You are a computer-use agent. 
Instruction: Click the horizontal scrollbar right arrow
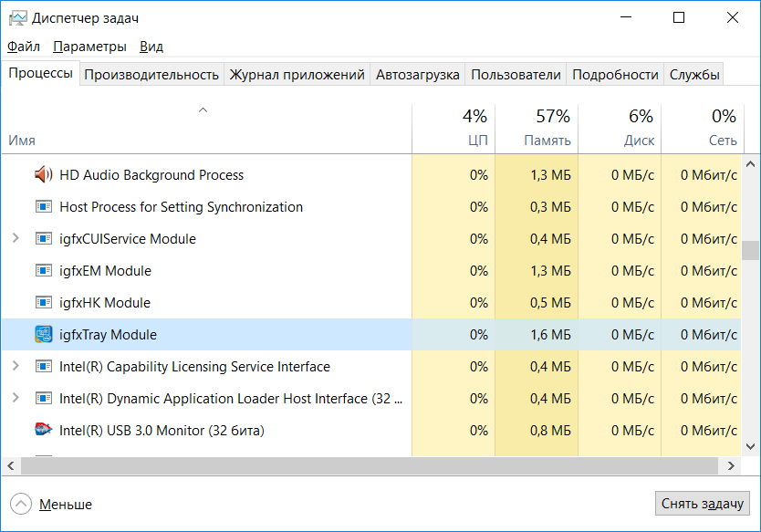point(731,466)
